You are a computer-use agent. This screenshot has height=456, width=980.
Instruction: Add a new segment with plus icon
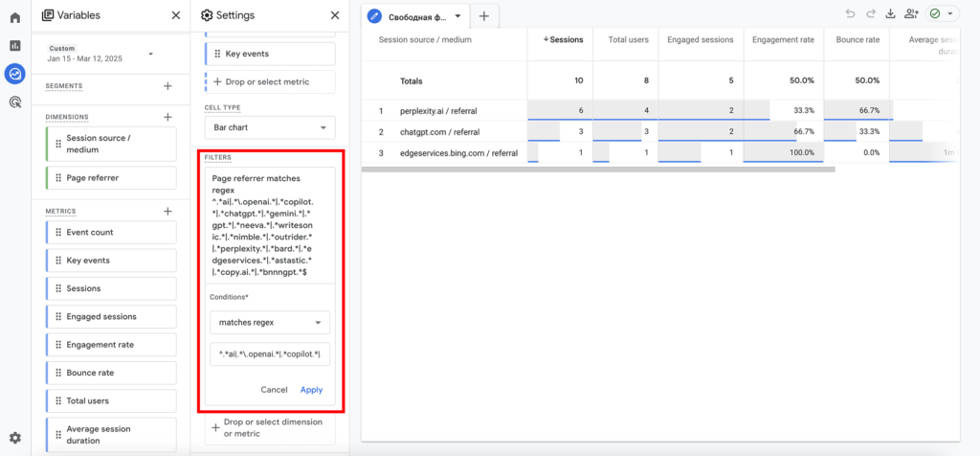point(167,85)
